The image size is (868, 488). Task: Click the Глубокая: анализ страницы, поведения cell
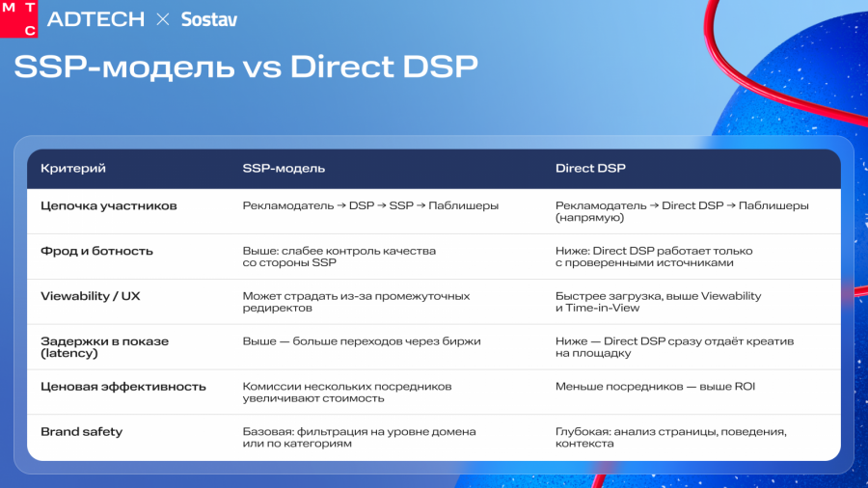coord(671,437)
